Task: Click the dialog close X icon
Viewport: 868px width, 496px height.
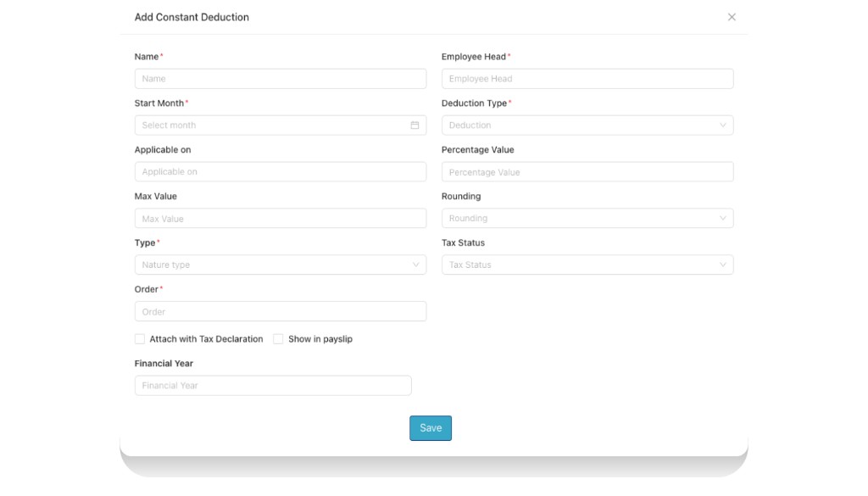Action: [x=732, y=16]
